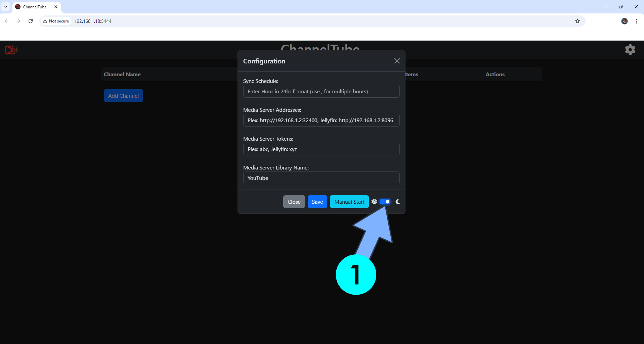Screen dimensions: 644x344
Task: Click the address bar URL
Action: (93, 21)
